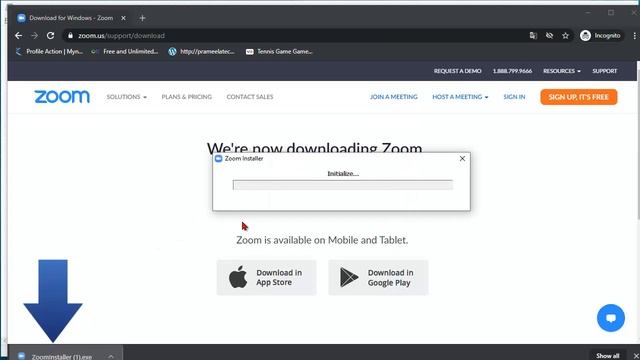This screenshot has height=360, width=640.
Task: Open a new browser tab
Action: 142,18
